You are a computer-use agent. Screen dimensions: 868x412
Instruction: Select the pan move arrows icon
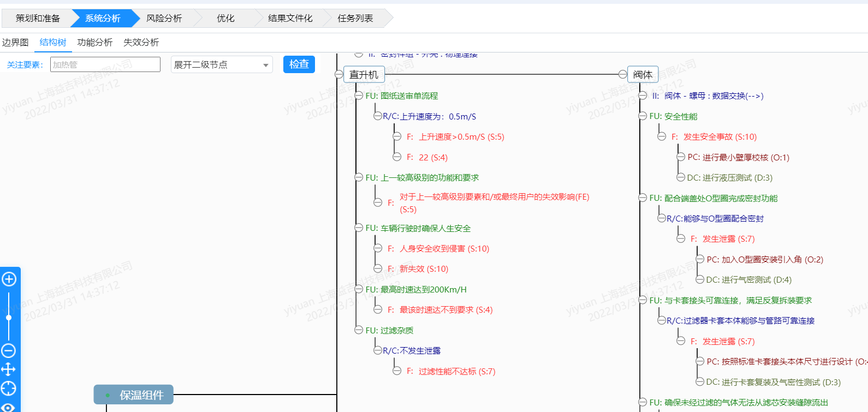9,369
